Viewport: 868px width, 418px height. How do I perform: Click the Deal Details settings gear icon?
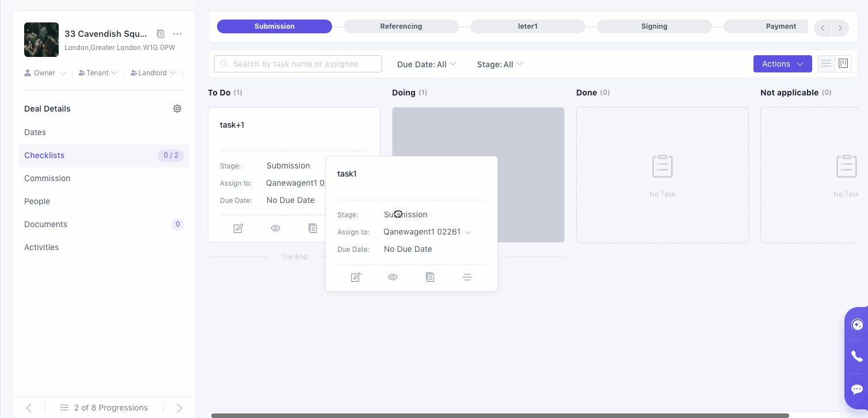tap(177, 109)
